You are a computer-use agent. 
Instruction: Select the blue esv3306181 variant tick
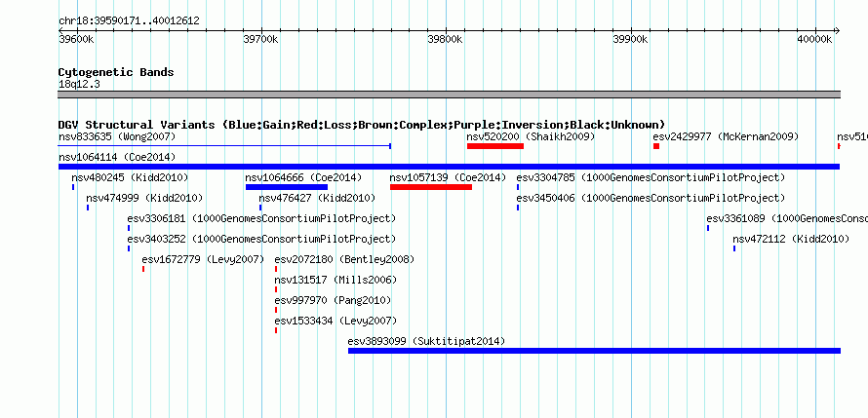129,228
